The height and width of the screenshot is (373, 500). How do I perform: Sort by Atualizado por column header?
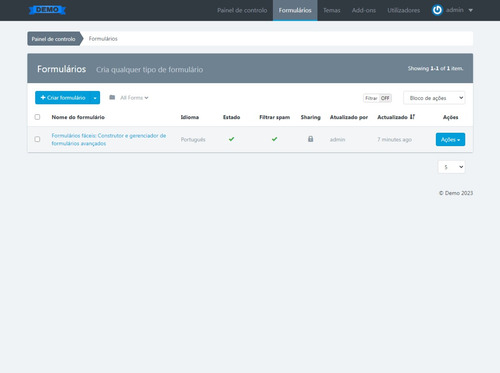coord(349,117)
